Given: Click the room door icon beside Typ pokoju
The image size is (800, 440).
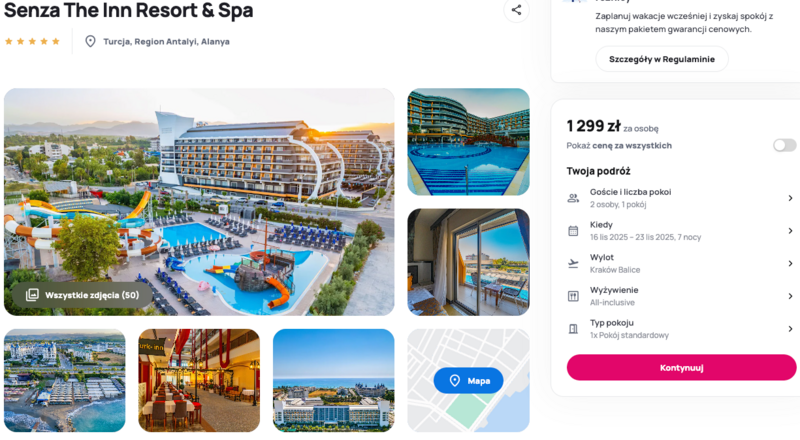Looking at the screenshot, I should pos(573,329).
